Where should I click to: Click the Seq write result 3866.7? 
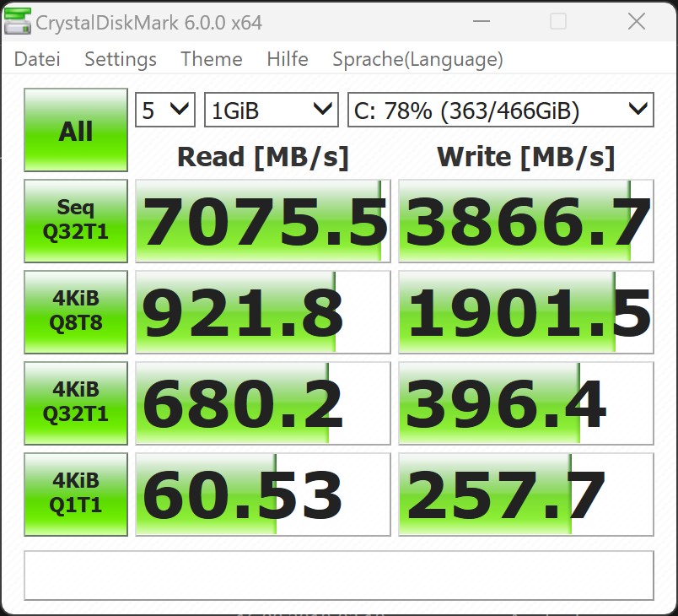(526, 221)
